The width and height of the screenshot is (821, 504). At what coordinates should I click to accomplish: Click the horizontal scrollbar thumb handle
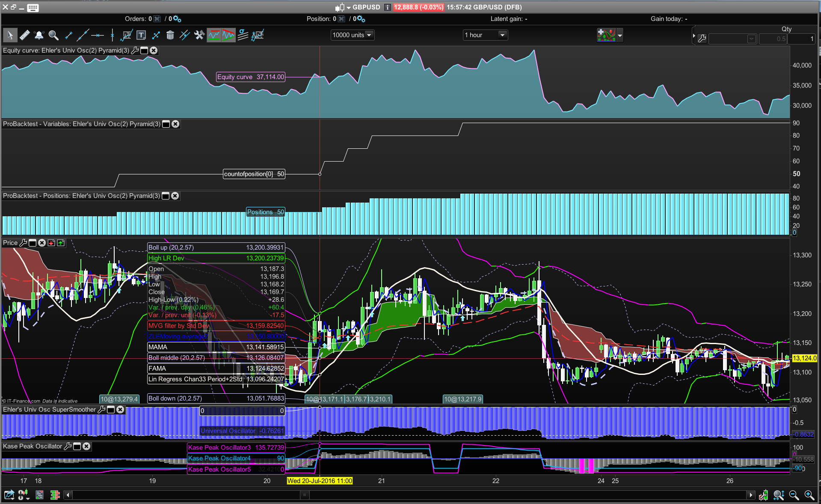tap(305, 495)
